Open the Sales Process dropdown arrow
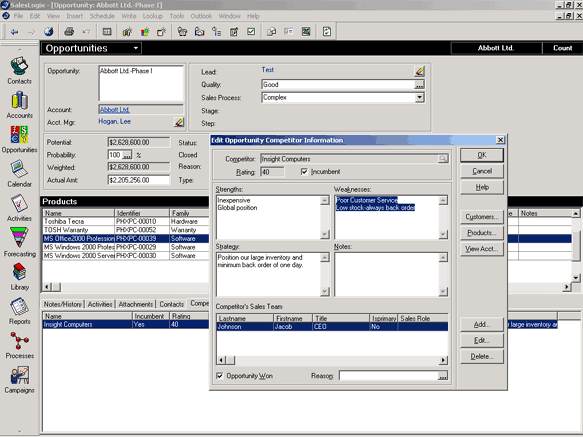 (x=419, y=97)
